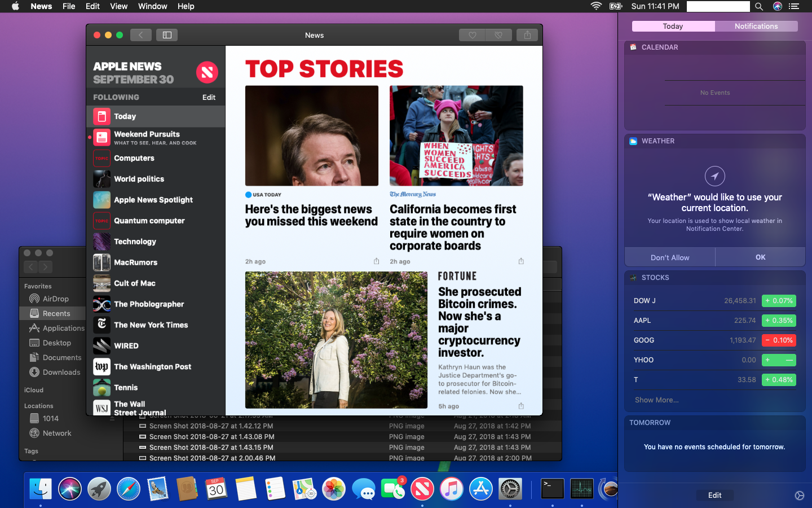Click the Apple News logo badge in sidebar

[207, 72]
